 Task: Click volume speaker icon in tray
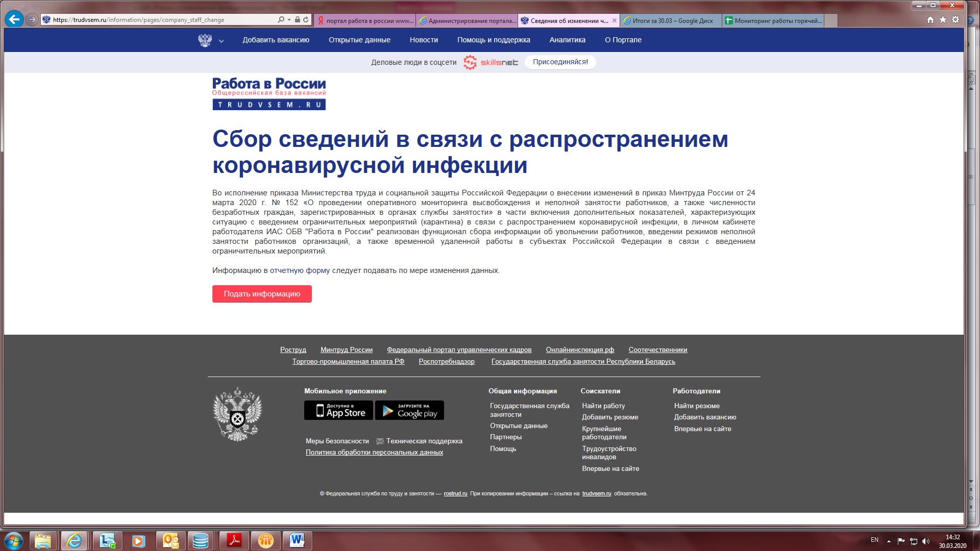click(926, 541)
